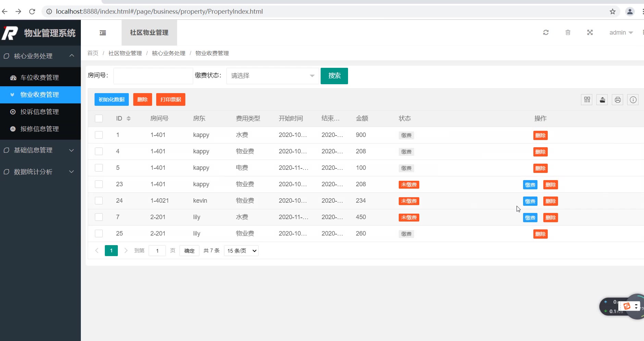644x341 pixels.
Task: Click the 打印票据 button
Action: tap(171, 100)
